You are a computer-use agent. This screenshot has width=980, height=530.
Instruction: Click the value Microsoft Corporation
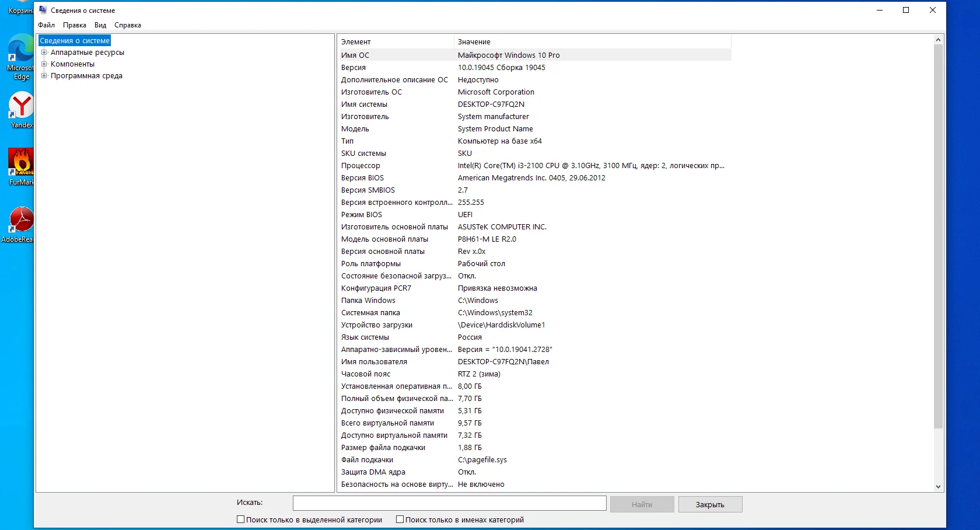pyautogui.click(x=496, y=92)
